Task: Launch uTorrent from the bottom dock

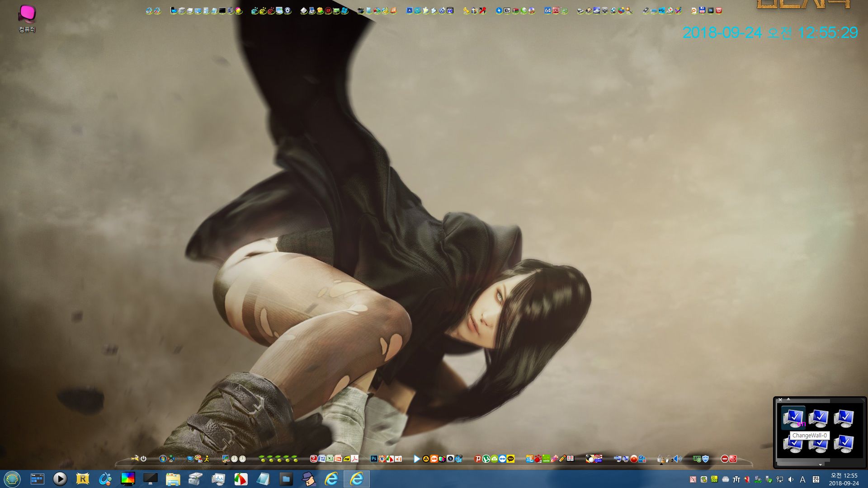Action: coord(486,459)
